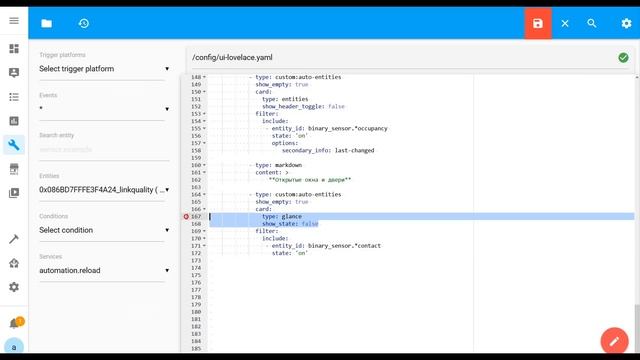
Task: Open the file browser folder icon
Action: point(47,23)
